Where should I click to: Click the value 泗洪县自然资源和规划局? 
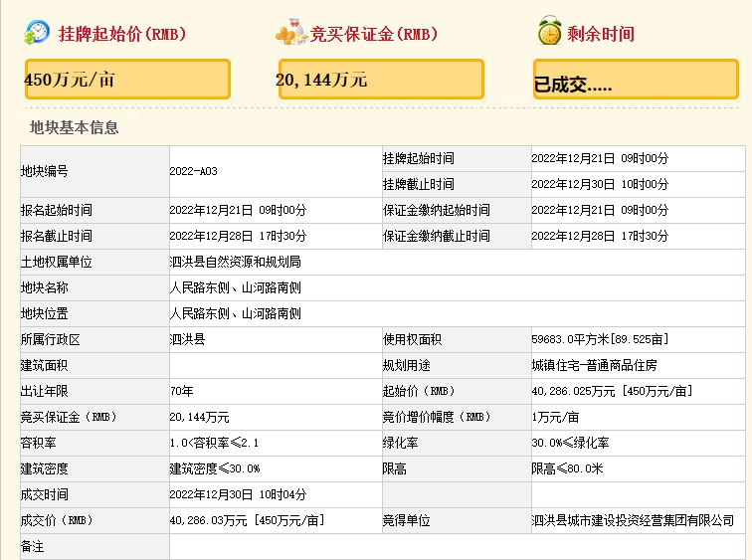[x=236, y=262]
